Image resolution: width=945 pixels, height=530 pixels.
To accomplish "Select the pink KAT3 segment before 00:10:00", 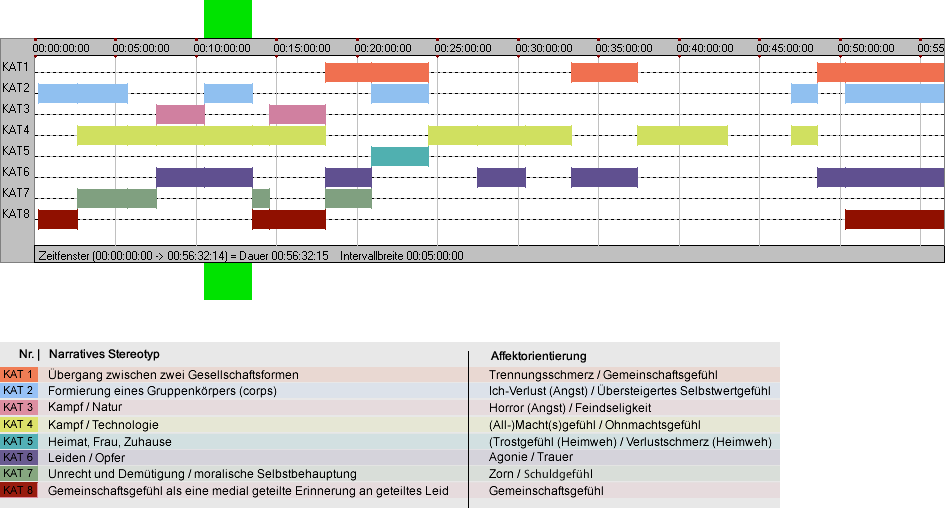I will (180, 115).
